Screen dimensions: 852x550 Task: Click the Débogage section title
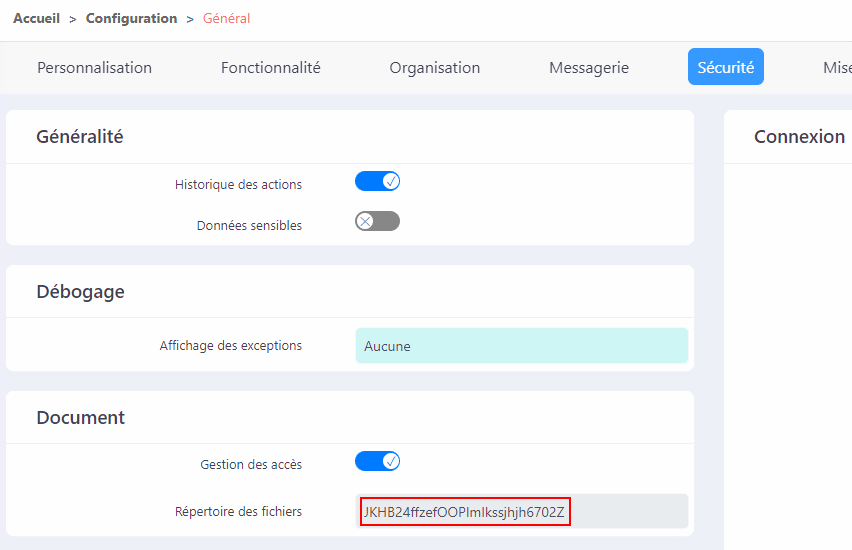click(x=80, y=292)
